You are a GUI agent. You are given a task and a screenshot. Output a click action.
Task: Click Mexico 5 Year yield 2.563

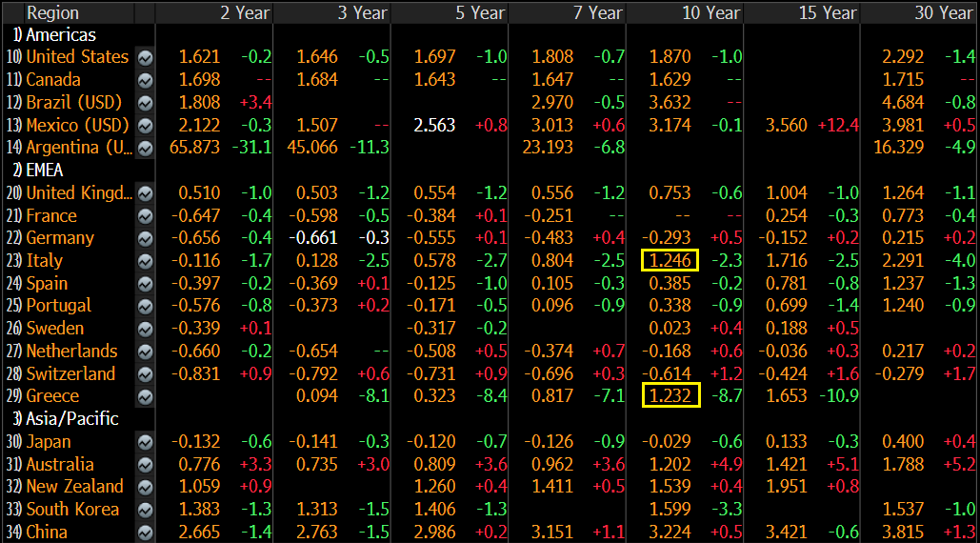pos(434,126)
